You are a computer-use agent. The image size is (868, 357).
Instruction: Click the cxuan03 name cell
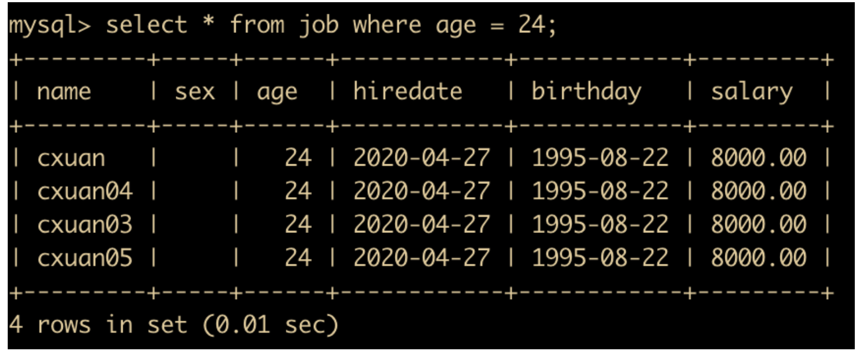85,224
